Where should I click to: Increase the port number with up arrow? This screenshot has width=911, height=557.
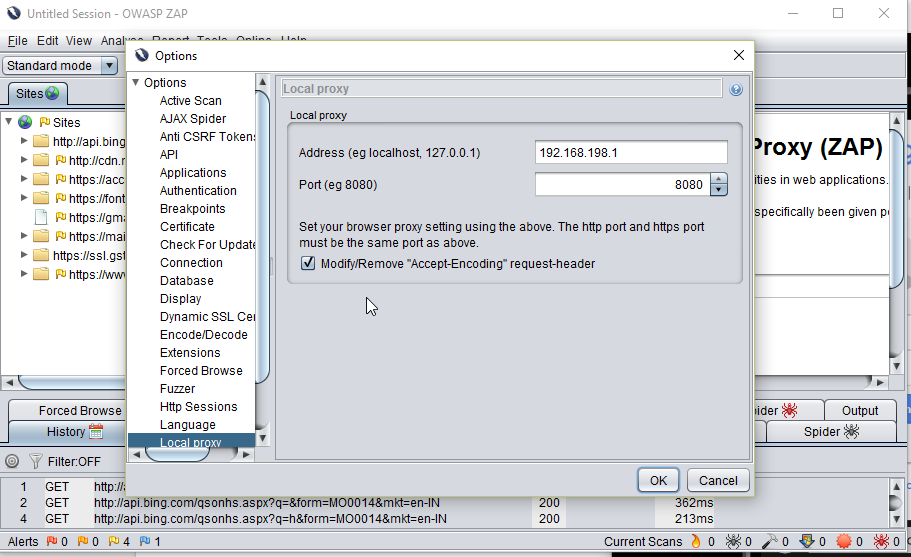(719, 179)
